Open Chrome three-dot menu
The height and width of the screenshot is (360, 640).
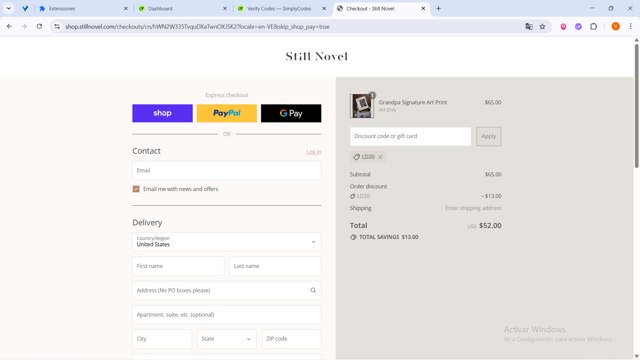point(631,27)
